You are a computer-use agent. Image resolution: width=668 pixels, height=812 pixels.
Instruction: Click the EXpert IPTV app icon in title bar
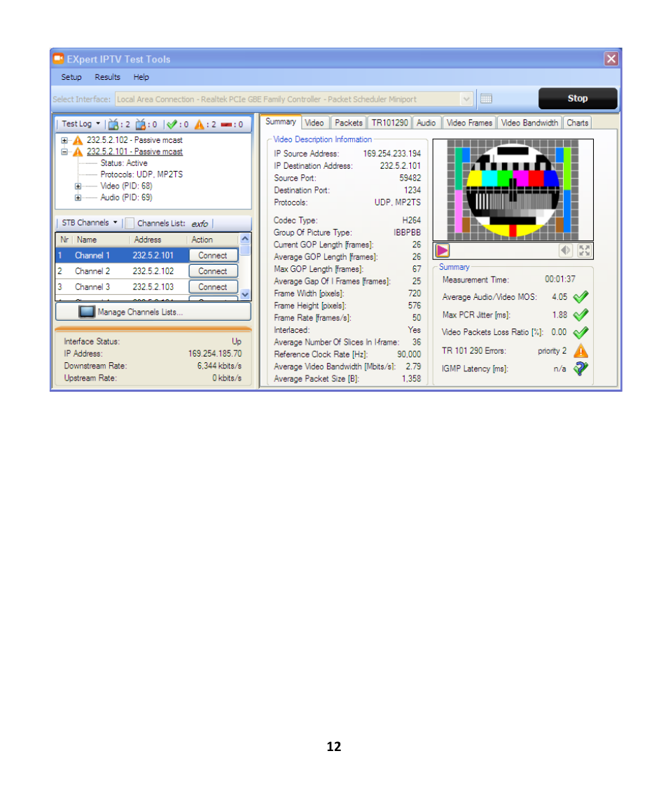coord(59,59)
